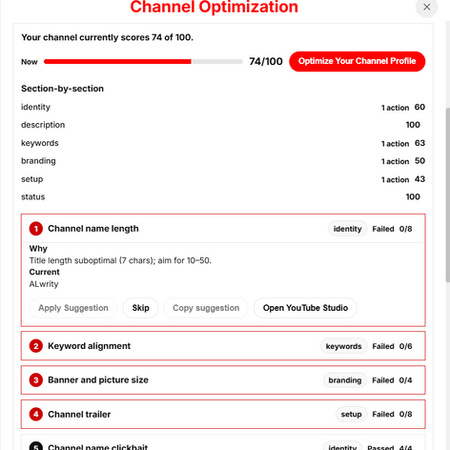Click the description score 100

click(413, 125)
